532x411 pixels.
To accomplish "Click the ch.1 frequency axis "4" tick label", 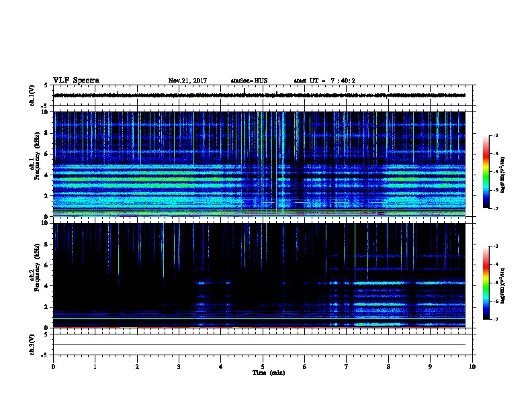I will [47, 175].
